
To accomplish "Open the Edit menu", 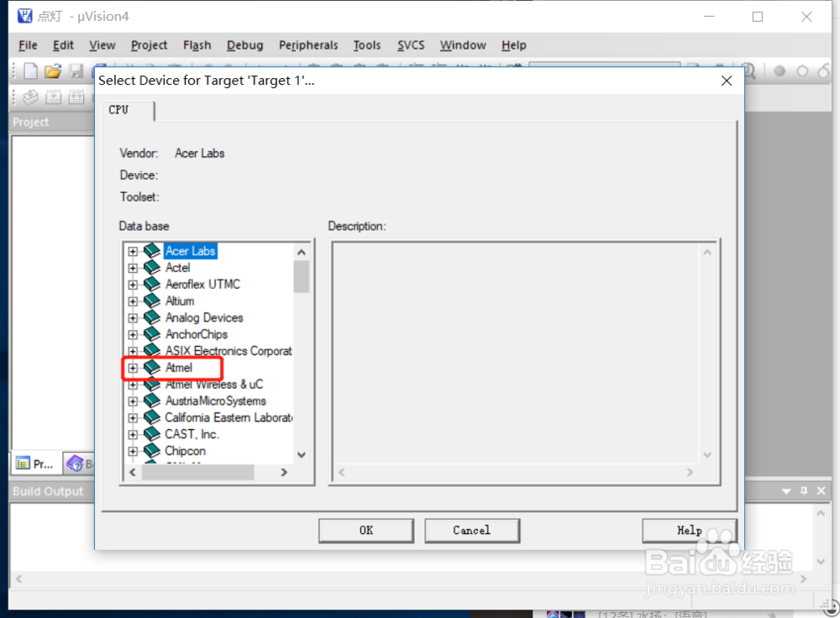I will [x=63, y=45].
